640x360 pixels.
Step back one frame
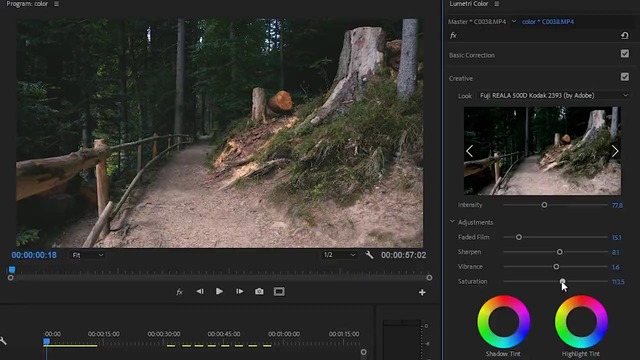200,291
